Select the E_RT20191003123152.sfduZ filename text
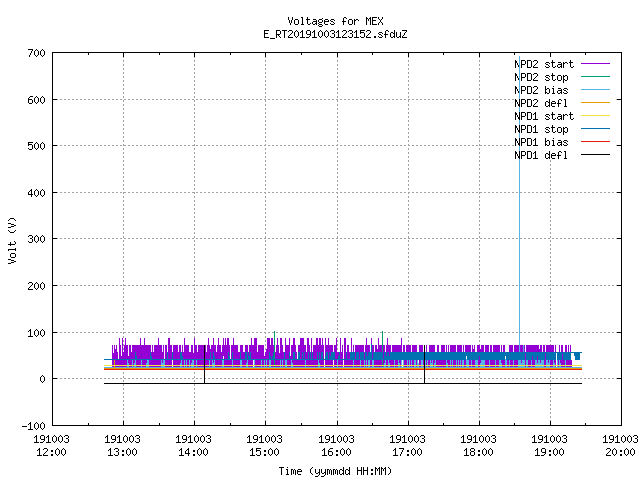Image resolution: width=640 pixels, height=480 pixels. coord(335,34)
